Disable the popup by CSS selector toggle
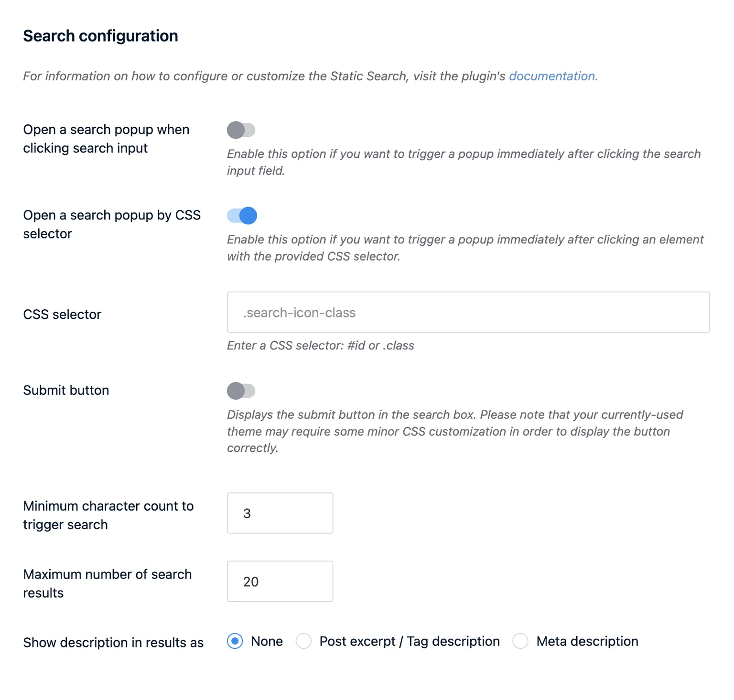Image resolution: width=734 pixels, height=700 pixels. pyautogui.click(x=241, y=216)
